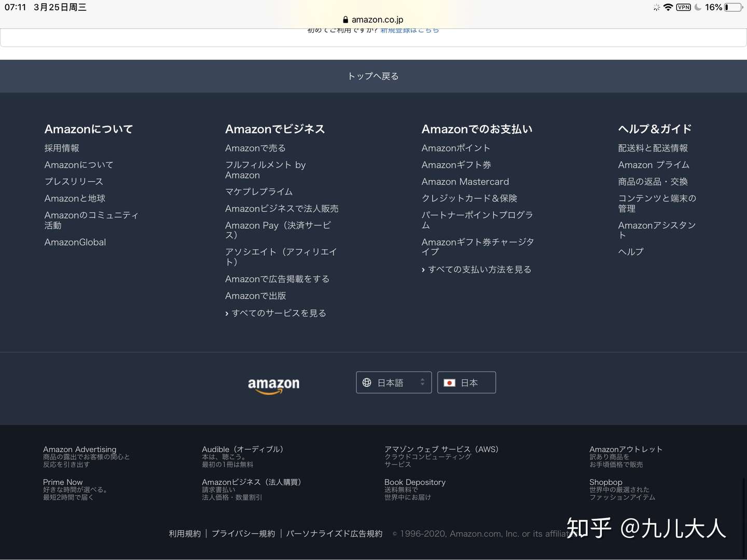The image size is (747, 560).
Task: Open 利用規約 terms link
Action: [185, 534]
